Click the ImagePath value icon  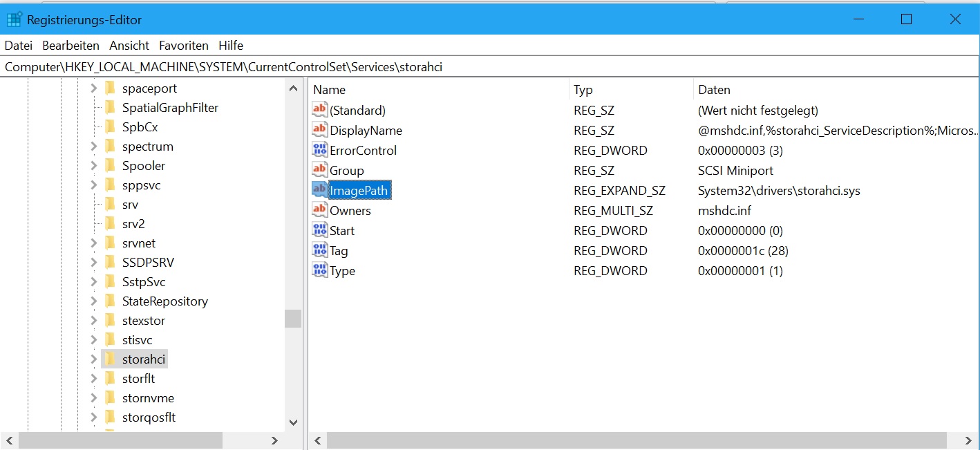(319, 190)
